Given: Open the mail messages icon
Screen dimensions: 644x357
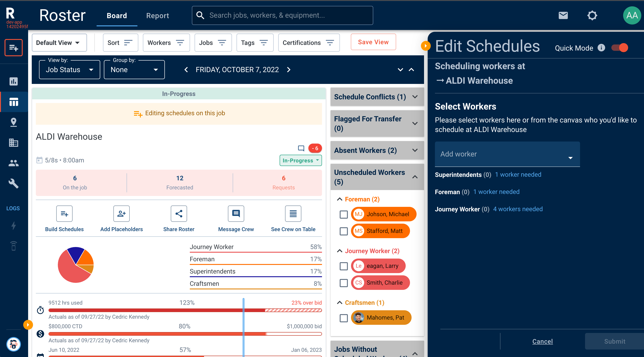Looking at the screenshot, I should point(563,15).
